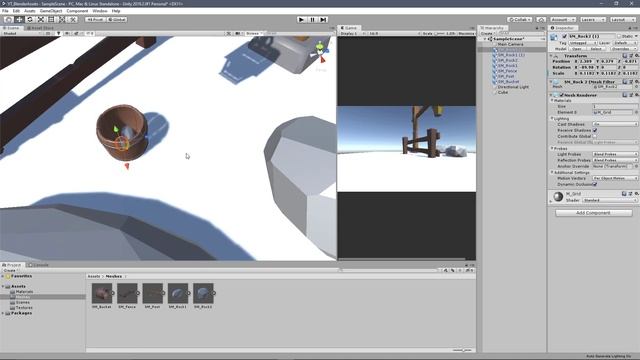Viewport: 640px width, 360px height.
Task: Open the Overrides dropdown
Action: point(624,49)
